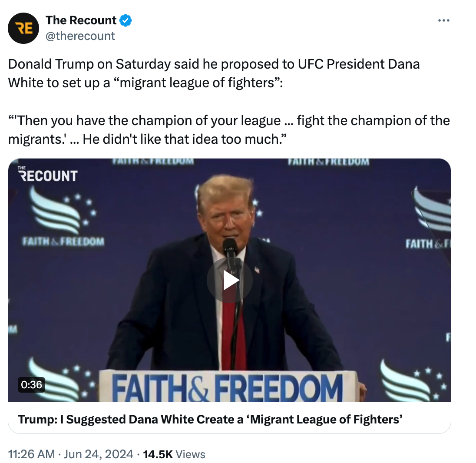
Task: Click The Recount watermark on the video
Action: 47,174
